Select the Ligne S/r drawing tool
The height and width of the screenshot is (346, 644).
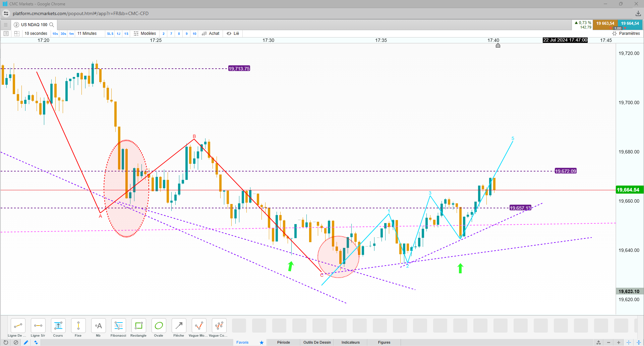click(x=38, y=326)
